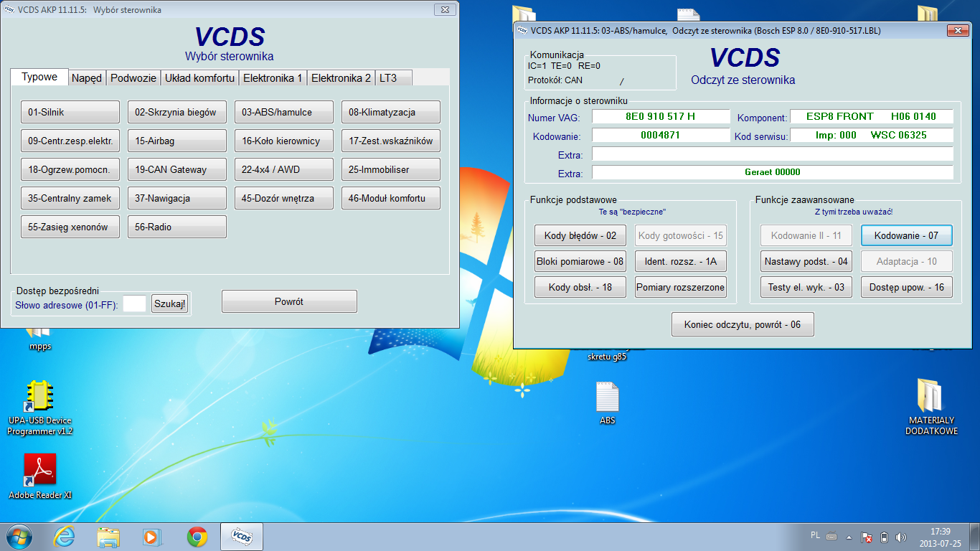Open the 19-CAN Gateway module
Screen dimensions: 980x551
coord(177,169)
